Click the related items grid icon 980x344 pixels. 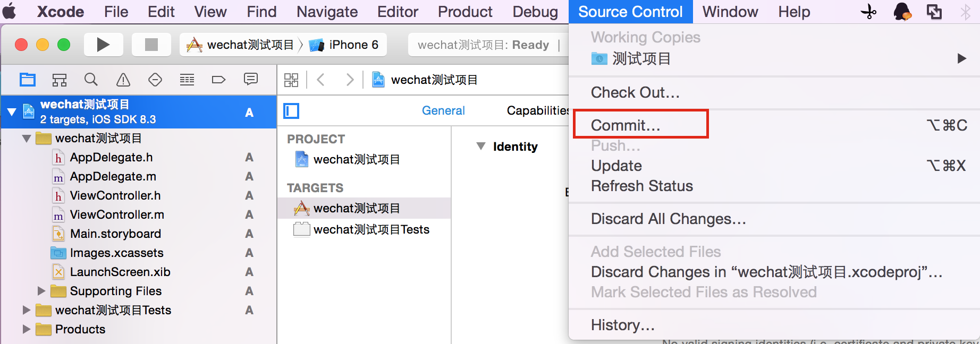[291, 80]
